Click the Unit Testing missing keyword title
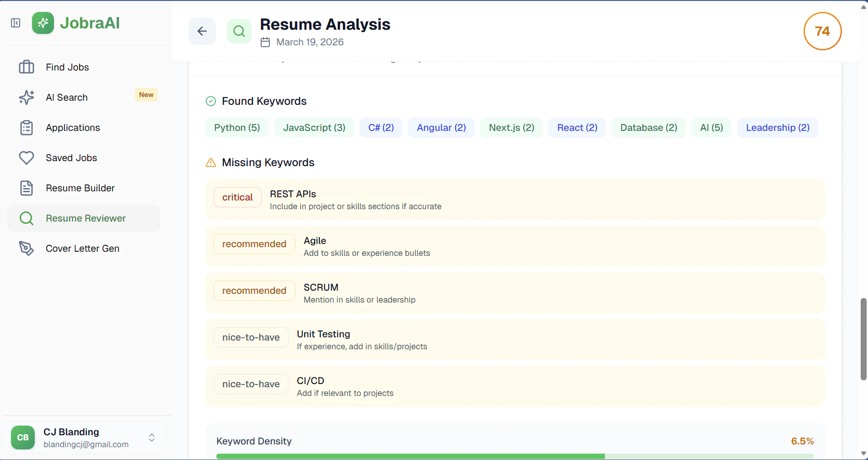Screen dimensions: 868x460 pyautogui.click(x=323, y=334)
